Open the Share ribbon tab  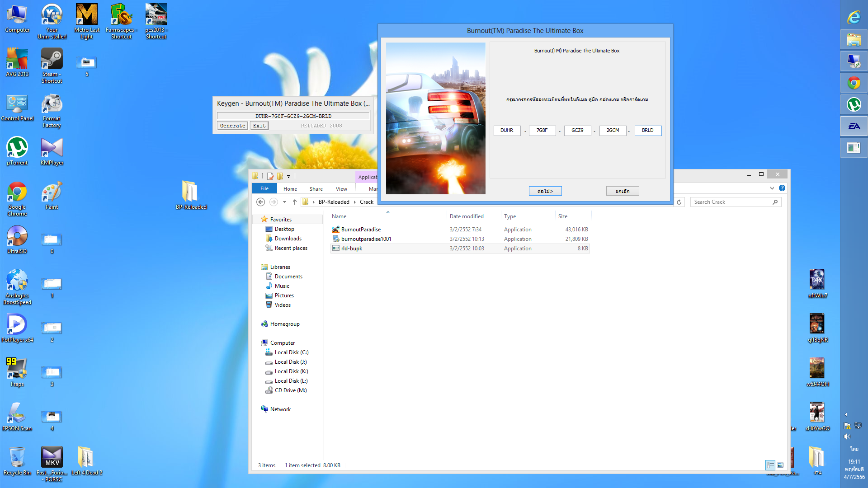coord(316,189)
